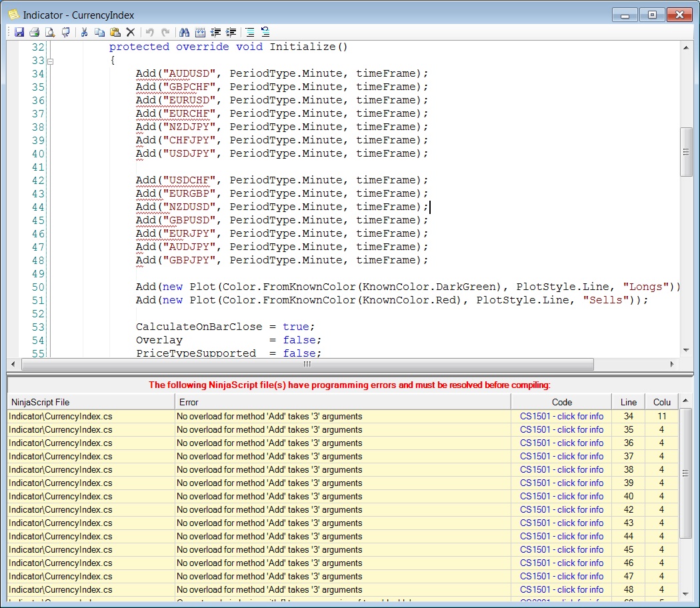Click the Decrease Indent icon
This screenshot has width=700, height=608.
coord(215,32)
